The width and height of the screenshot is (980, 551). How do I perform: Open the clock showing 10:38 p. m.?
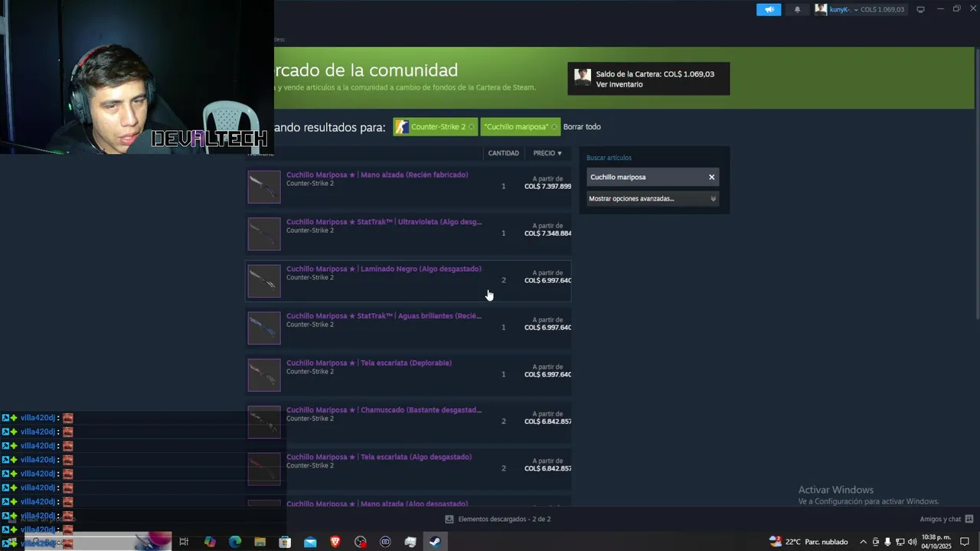[936, 542]
